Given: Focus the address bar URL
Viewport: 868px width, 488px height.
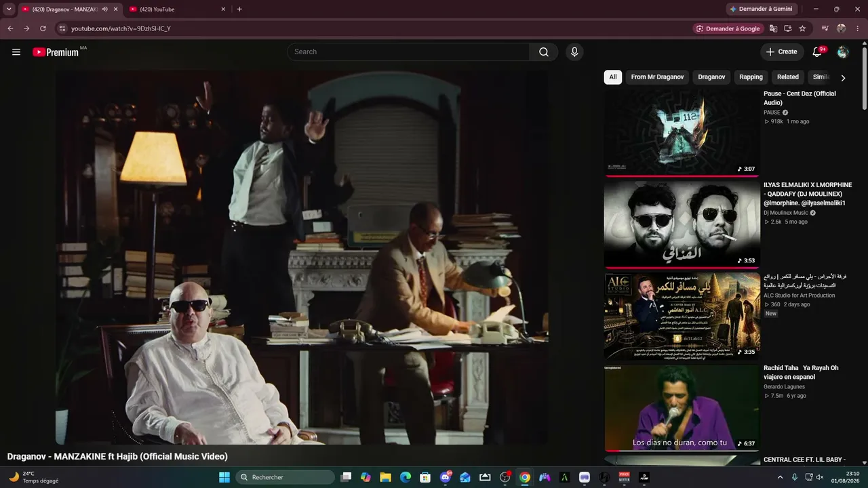Looking at the screenshot, I should tap(121, 28).
